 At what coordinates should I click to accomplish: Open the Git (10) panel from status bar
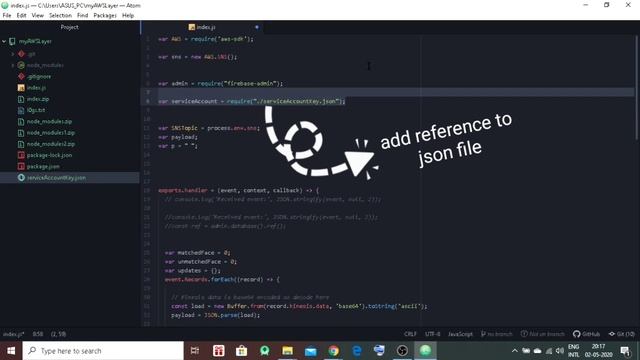coord(622,334)
